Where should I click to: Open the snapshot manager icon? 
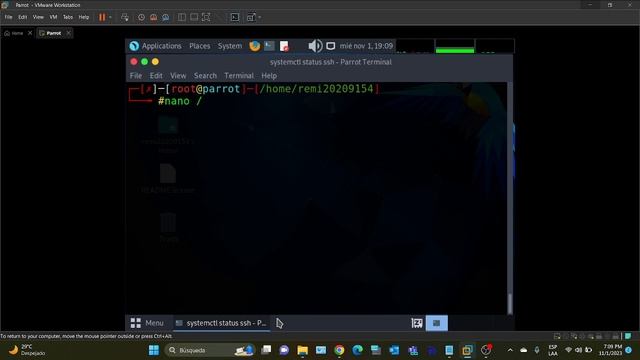(x=166, y=17)
